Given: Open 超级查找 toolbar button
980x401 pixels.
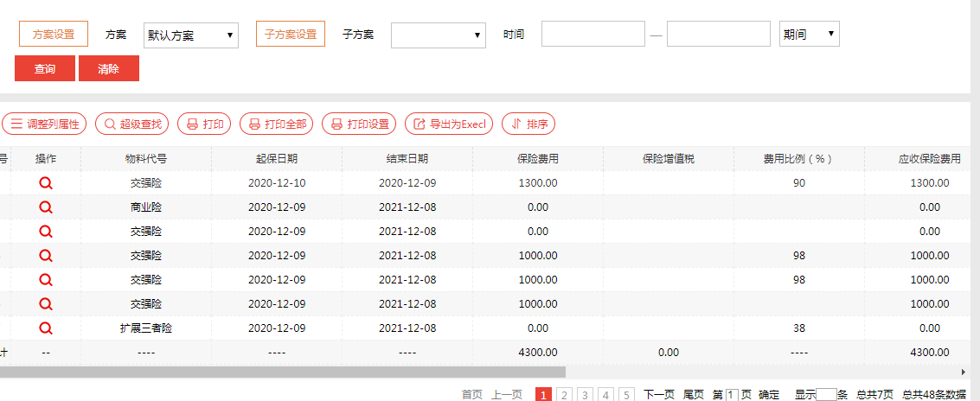Looking at the screenshot, I should pyautogui.click(x=132, y=124).
